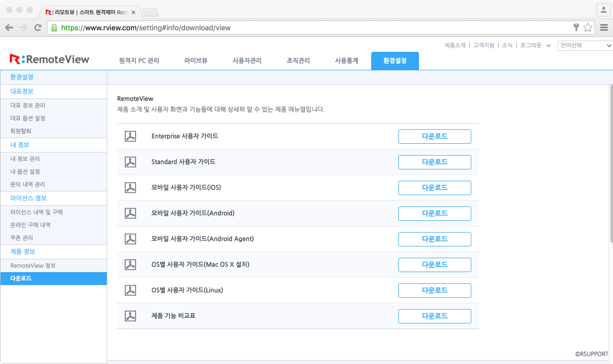613x364 pixels.
Task: Download Enterprise 사용자 가이드
Action: point(435,137)
